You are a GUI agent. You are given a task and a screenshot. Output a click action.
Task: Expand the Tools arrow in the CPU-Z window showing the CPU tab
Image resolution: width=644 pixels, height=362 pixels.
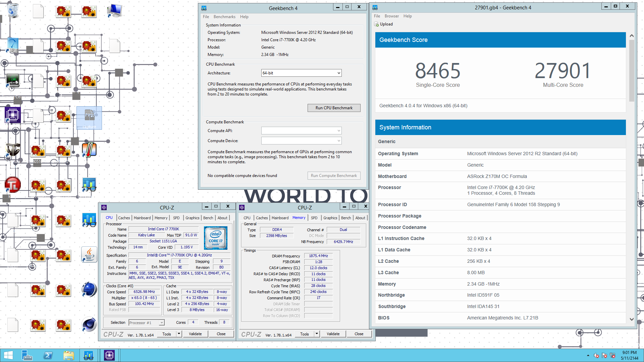[x=179, y=334]
